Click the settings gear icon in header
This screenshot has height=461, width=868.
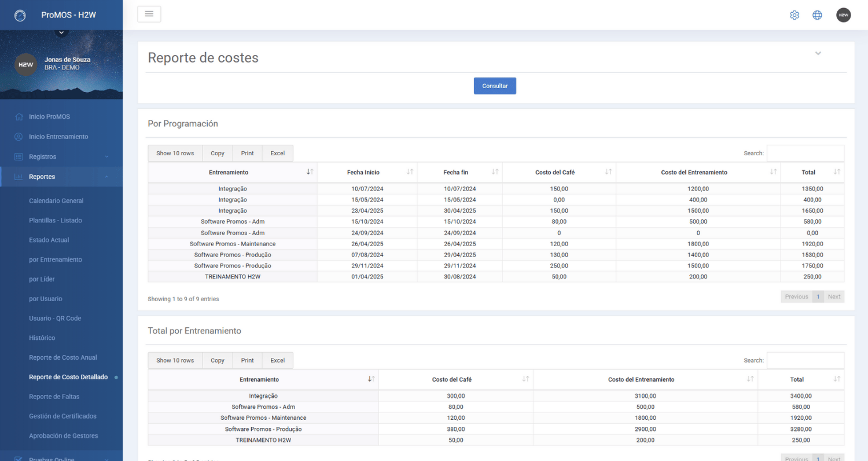click(795, 15)
